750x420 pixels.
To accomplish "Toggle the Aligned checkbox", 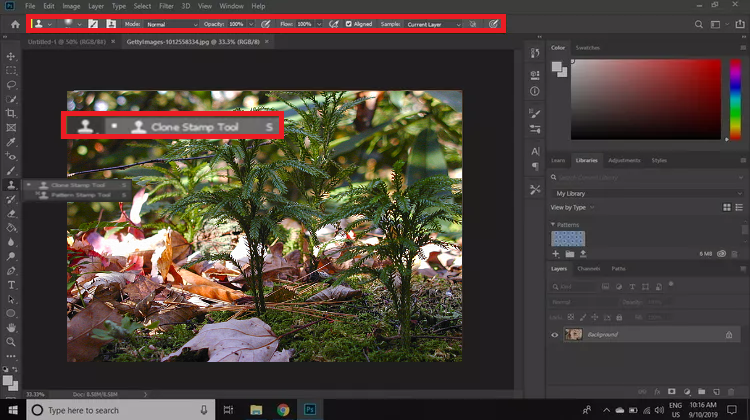I will pyautogui.click(x=348, y=23).
